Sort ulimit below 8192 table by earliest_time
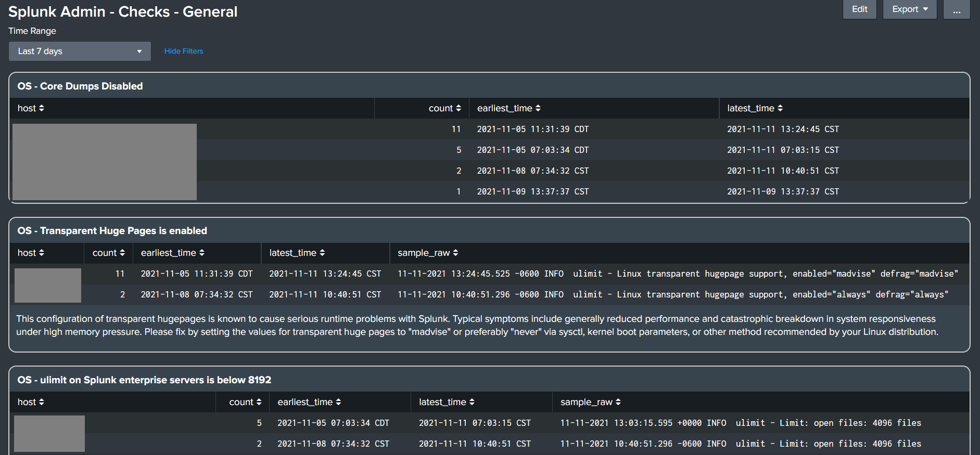 (x=309, y=402)
